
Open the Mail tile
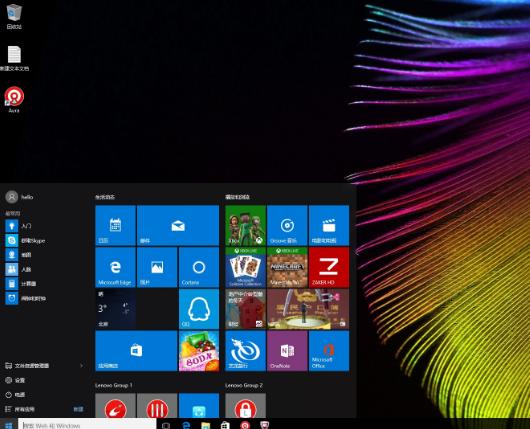[x=178, y=225]
